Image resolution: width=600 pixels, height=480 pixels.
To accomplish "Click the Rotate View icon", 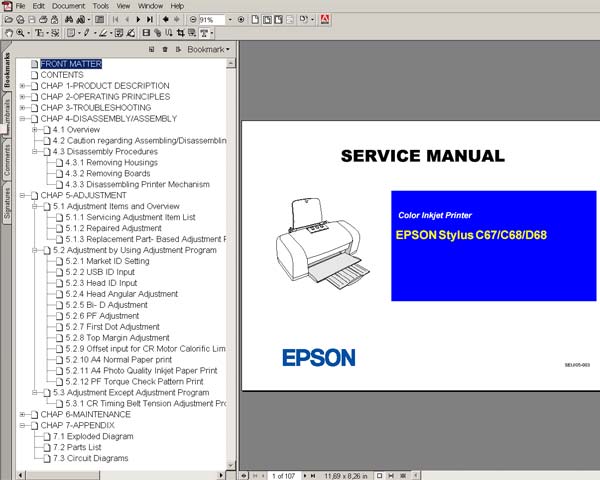I will 303,19.
